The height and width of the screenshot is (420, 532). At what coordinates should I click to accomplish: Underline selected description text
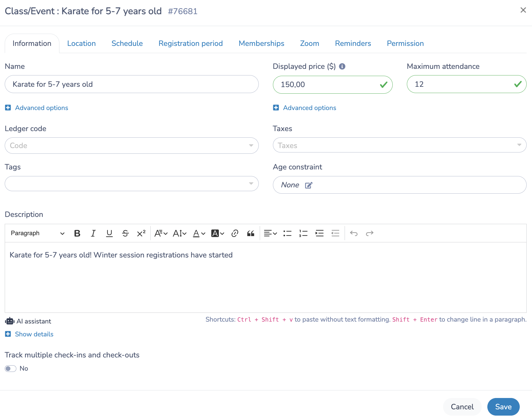coord(109,233)
